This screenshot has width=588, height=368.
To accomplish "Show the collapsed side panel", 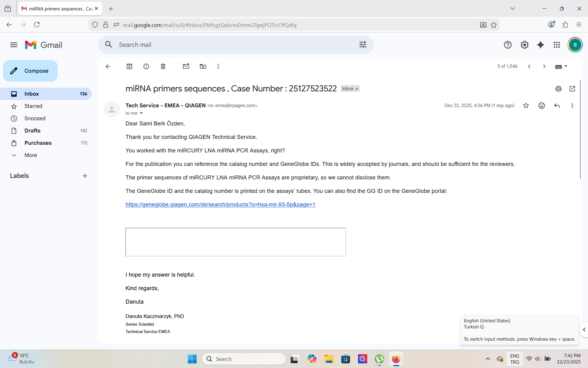I will tap(584, 330).
